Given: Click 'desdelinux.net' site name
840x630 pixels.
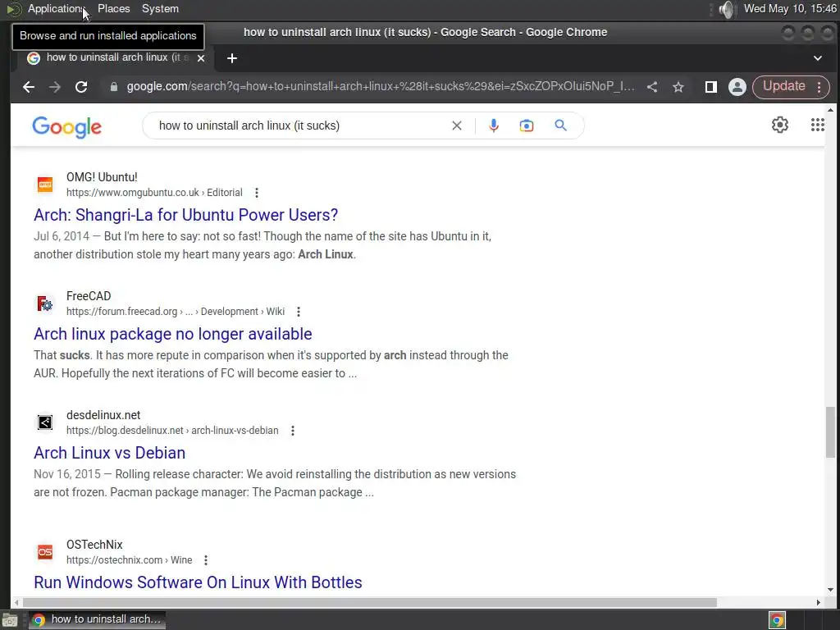Looking at the screenshot, I should (103, 414).
